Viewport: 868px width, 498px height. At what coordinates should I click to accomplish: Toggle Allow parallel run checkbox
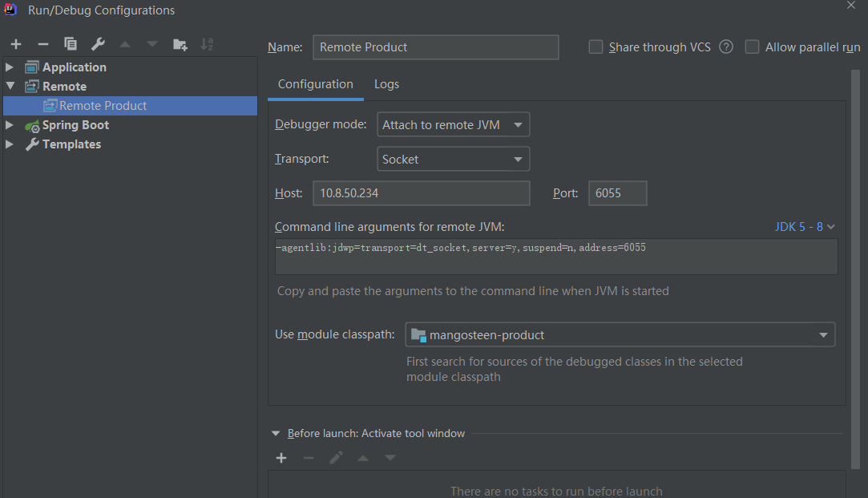coord(752,47)
